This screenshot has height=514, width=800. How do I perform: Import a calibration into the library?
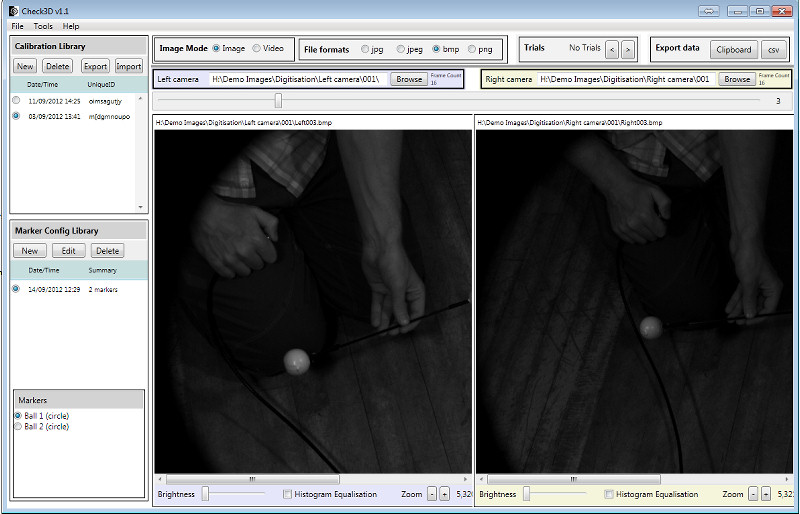[x=128, y=66]
